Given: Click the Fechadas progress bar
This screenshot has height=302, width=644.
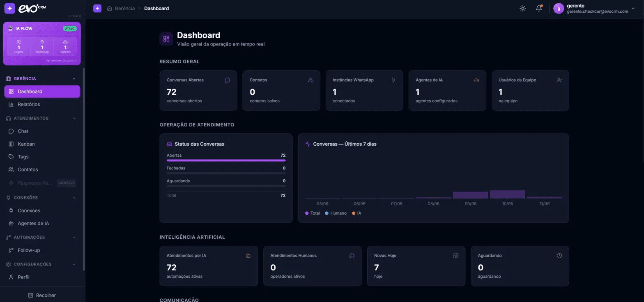Looking at the screenshot, I should click(226, 173).
